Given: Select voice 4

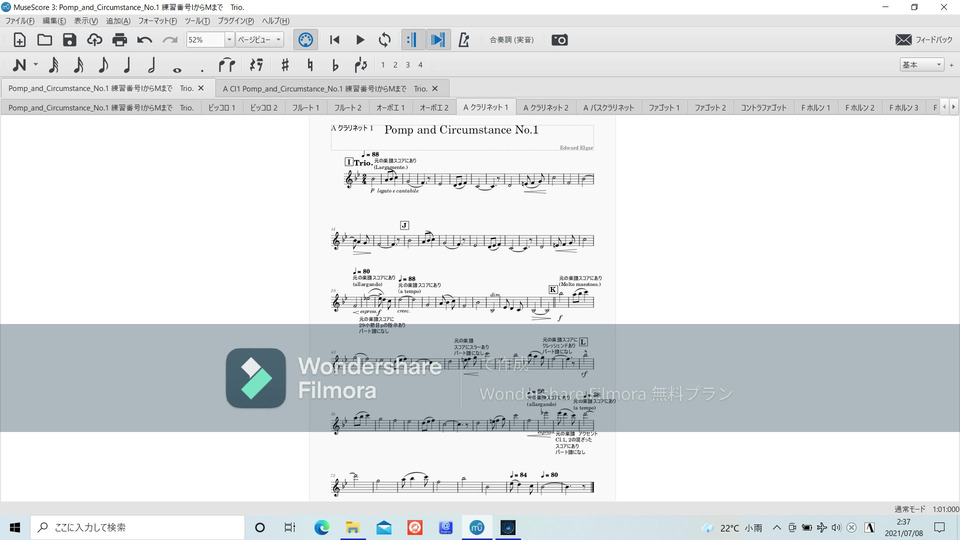Looking at the screenshot, I should tap(420, 65).
